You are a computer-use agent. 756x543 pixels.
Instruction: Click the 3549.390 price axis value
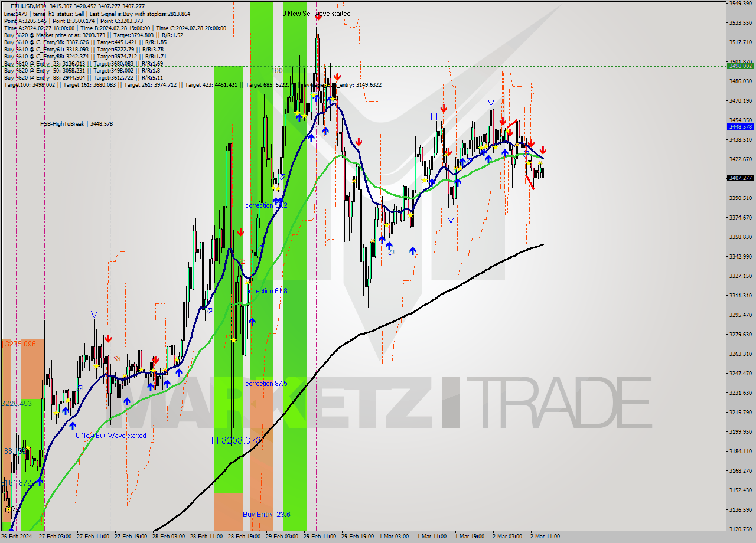click(x=740, y=4)
